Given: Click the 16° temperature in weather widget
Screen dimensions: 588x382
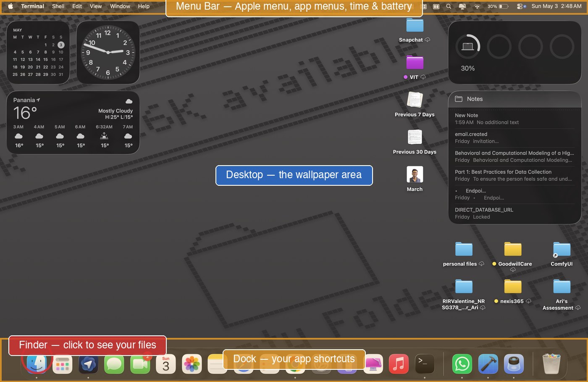Looking at the screenshot, I should pyautogui.click(x=25, y=113).
